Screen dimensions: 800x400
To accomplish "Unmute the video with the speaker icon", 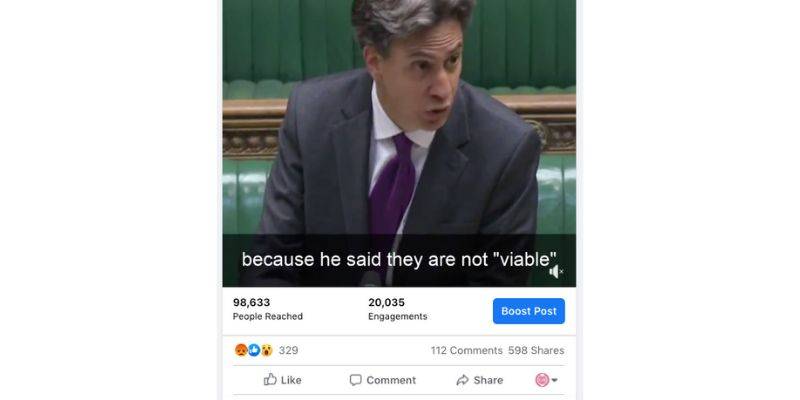I will pyautogui.click(x=556, y=272).
